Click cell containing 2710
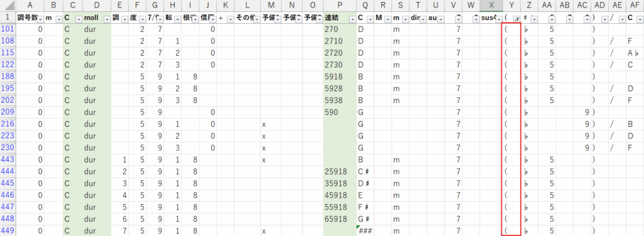Screen dimensions: 644x236 coord(340,41)
